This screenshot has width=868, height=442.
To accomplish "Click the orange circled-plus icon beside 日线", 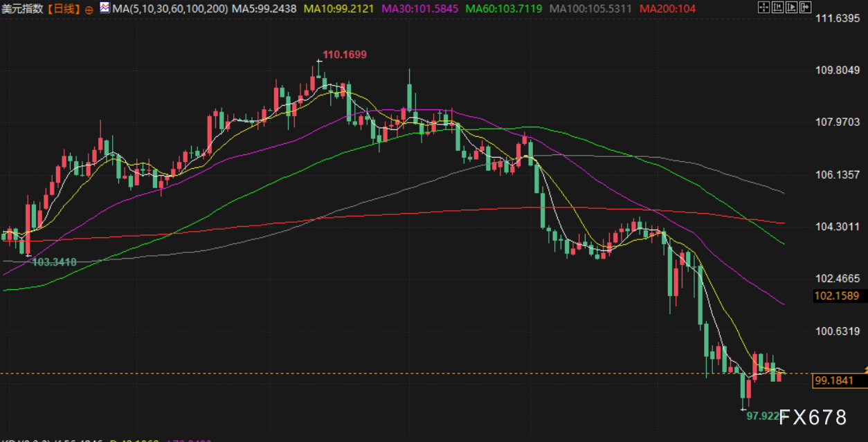I will 89,9.
